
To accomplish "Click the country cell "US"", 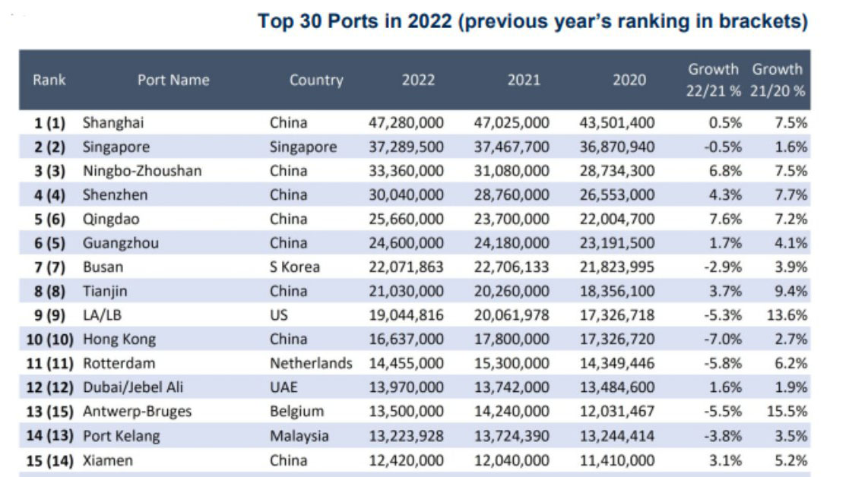I will (x=278, y=315).
